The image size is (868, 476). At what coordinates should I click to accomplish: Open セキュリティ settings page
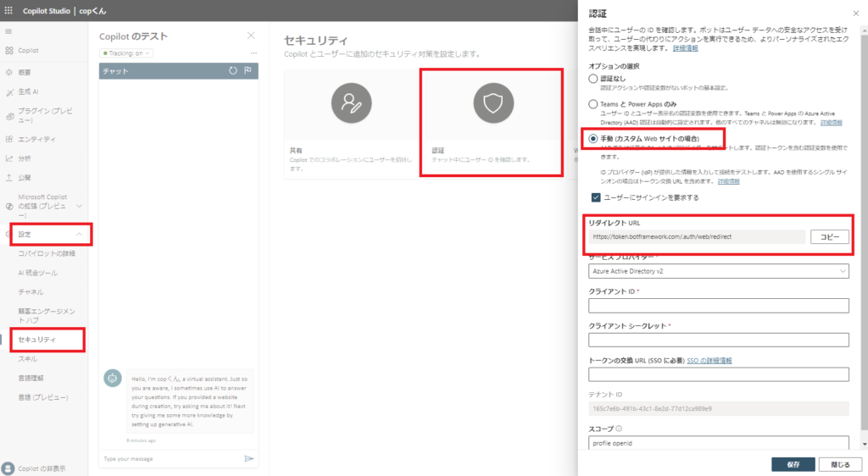point(37,340)
